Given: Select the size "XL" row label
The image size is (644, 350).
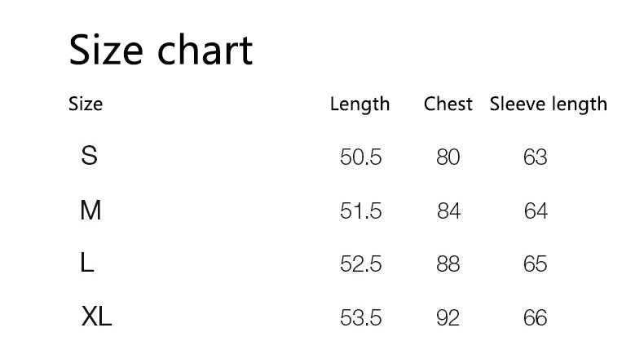Looking at the screenshot, I should coord(96,317).
